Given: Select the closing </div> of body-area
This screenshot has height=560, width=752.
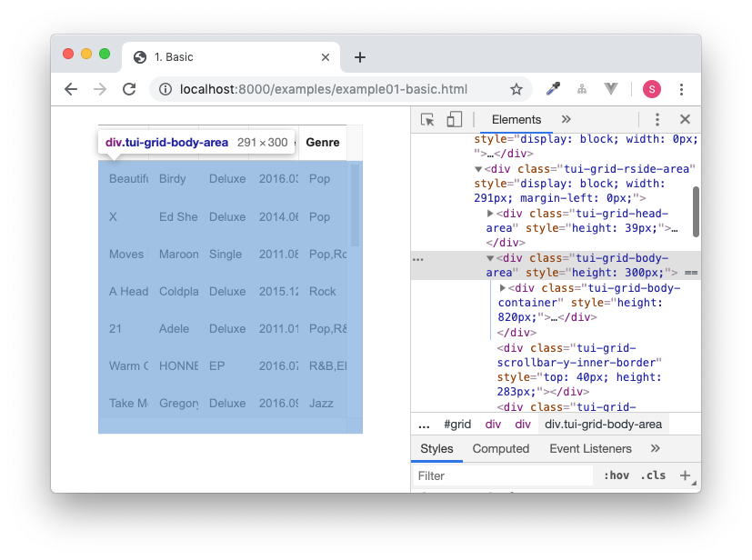Looking at the screenshot, I should (516, 333).
